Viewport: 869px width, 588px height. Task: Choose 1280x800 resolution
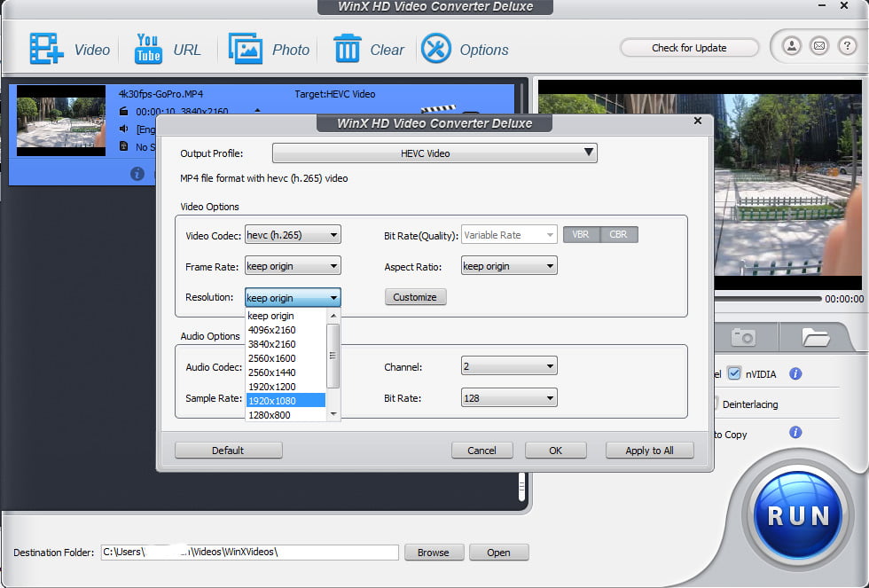click(x=286, y=414)
